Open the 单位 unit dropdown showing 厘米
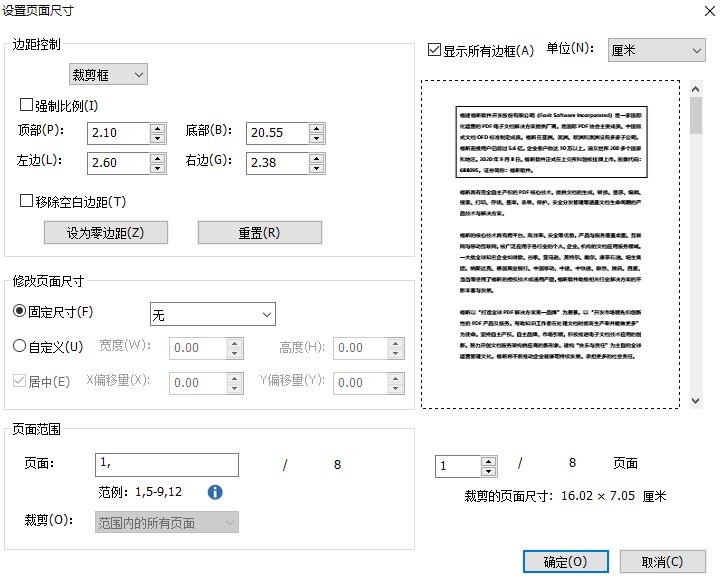 [657, 50]
